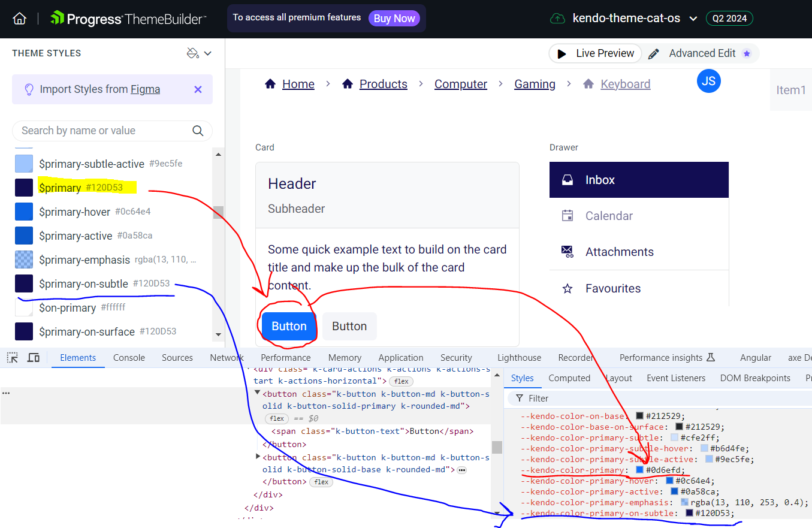Viewport: 812px width, 528px height.
Task: Click the Products breadcrumb link
Action: 383,85
